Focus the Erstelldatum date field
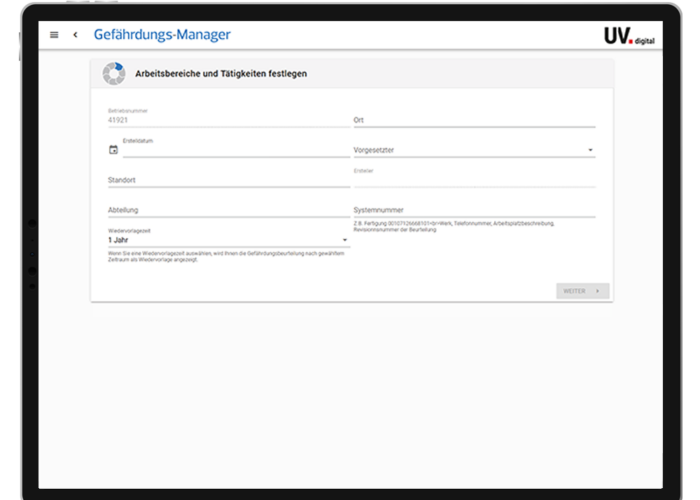Viewport: 700px width, 500px height. (x=236, y=147)
